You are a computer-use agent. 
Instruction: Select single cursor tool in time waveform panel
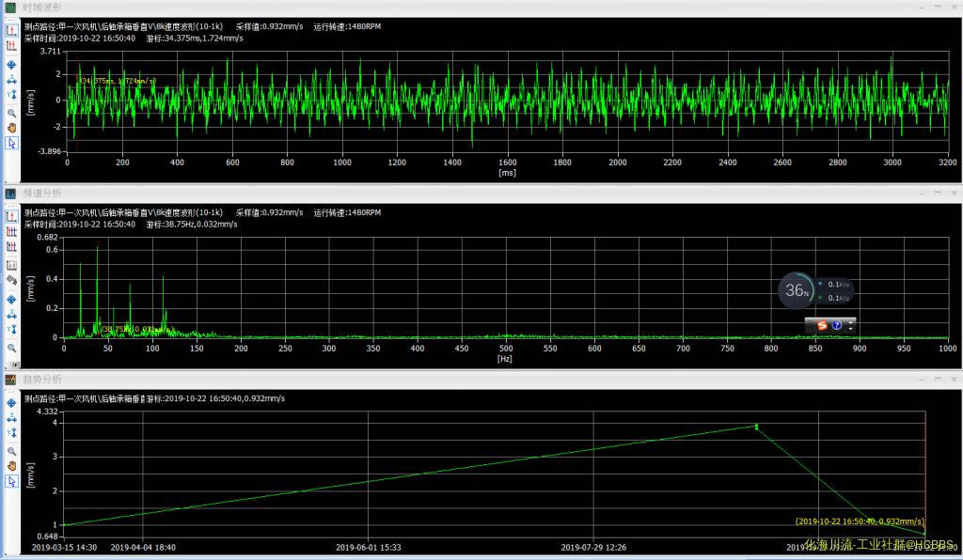click(11, 29)
